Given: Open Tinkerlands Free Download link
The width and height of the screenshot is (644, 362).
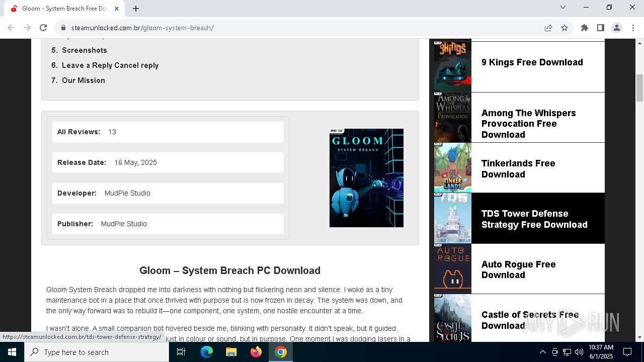Looking at the screenshot, I should click(x=518, y=169).
